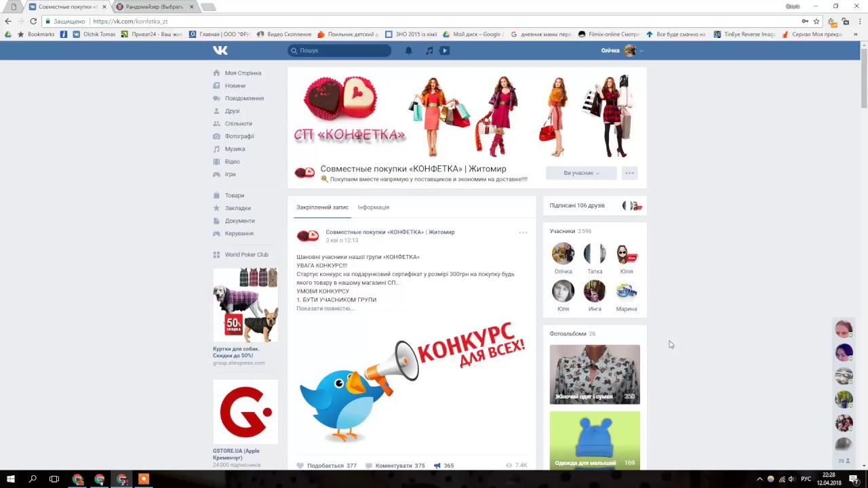Open the video play icon in header

445,50
